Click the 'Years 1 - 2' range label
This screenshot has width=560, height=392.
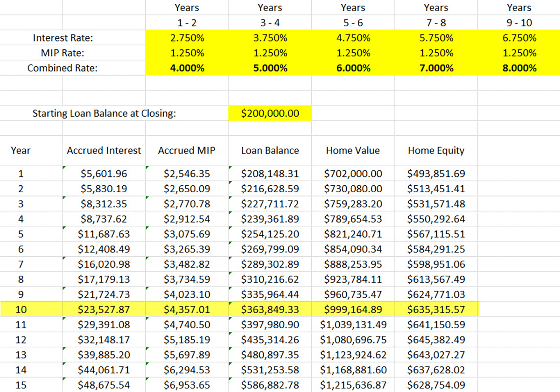click(187, 15)
